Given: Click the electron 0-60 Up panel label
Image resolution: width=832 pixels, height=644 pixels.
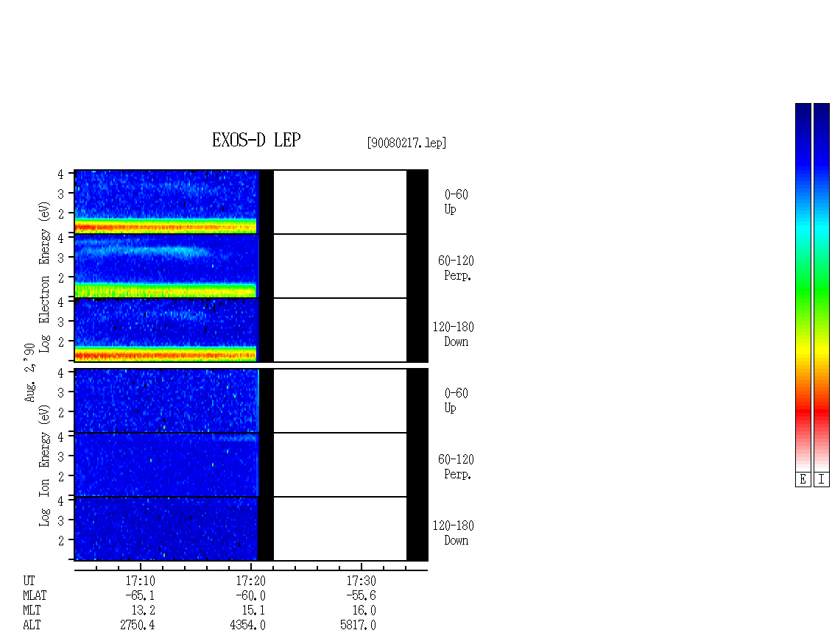Looking at the screenshot, I should coord(456,202).
